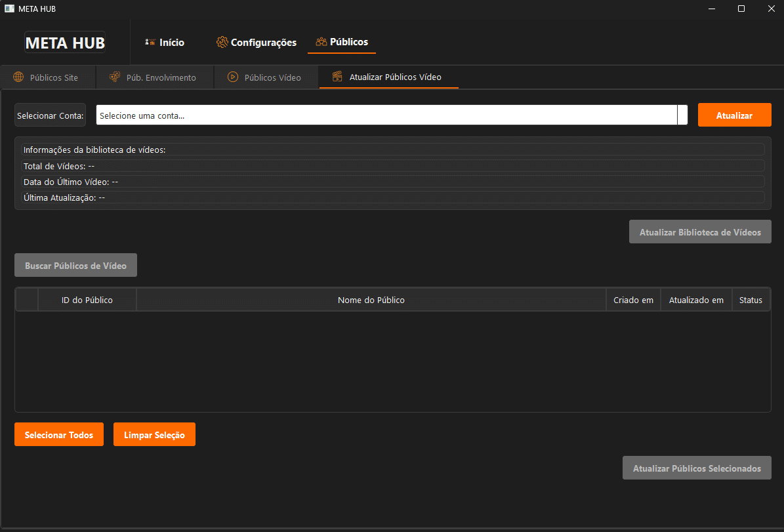This screenshot has width=784, height=532.
Task: Click the Públicos people icon
Action: [x=321, y=42]
